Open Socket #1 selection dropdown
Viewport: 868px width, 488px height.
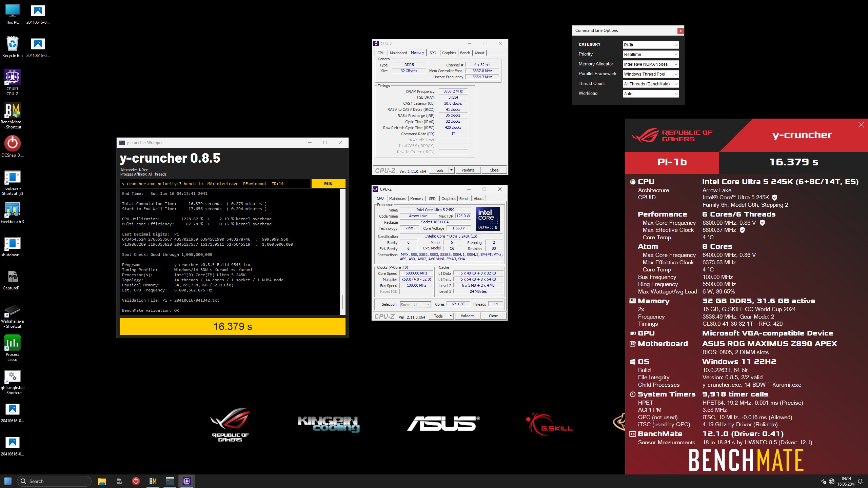coord(415,304)
